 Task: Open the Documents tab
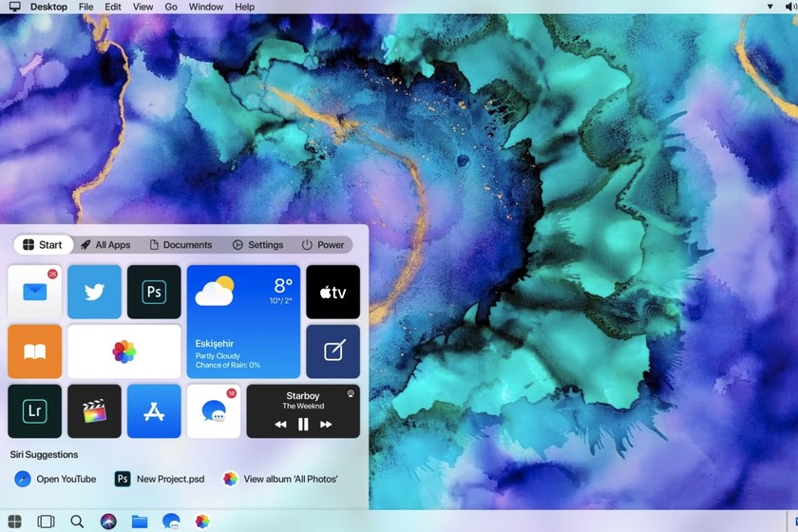[x=180, y=245]
